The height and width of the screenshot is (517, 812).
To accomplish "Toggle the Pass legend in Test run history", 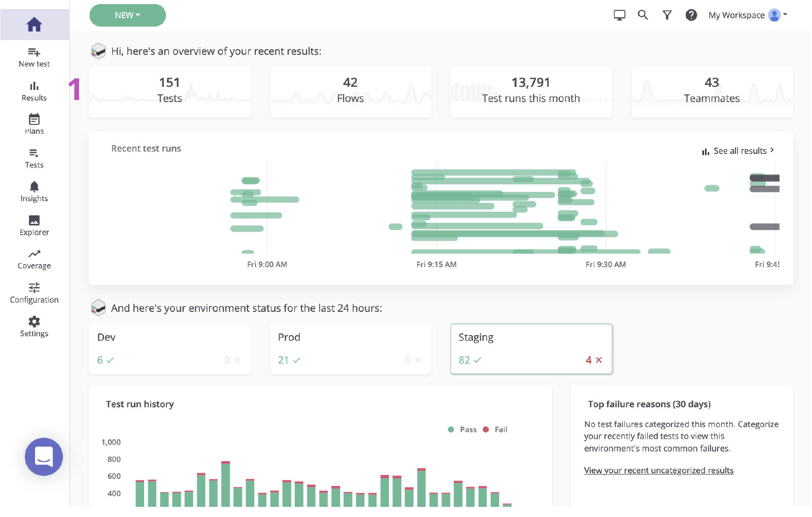I will (x=463, y=429).
